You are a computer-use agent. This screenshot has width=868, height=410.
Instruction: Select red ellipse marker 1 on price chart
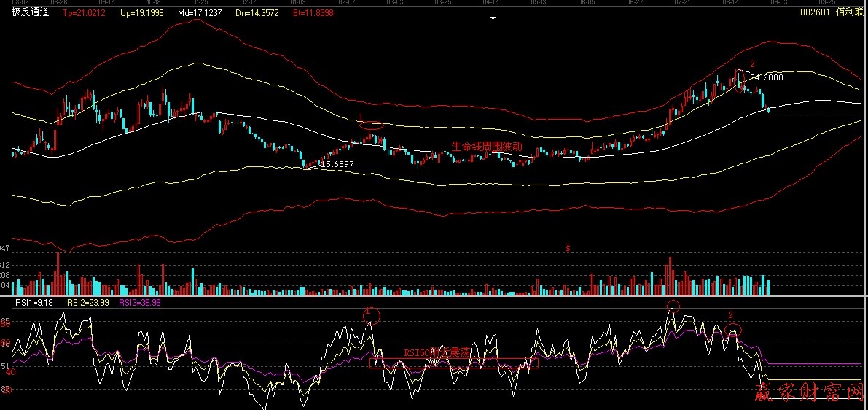(x=372, y=125)
